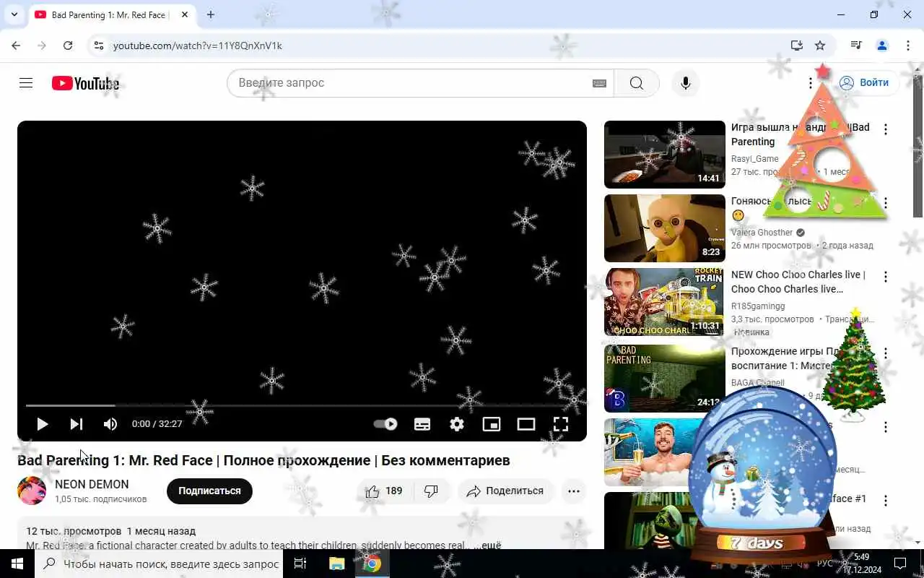
Task: Open more actions menu below video
Action: (574, 491)
